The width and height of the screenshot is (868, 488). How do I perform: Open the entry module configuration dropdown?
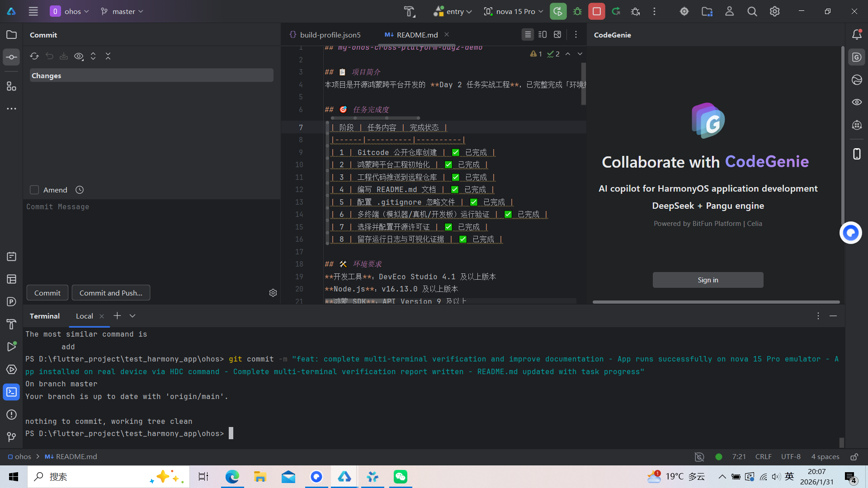click(453, 11)
